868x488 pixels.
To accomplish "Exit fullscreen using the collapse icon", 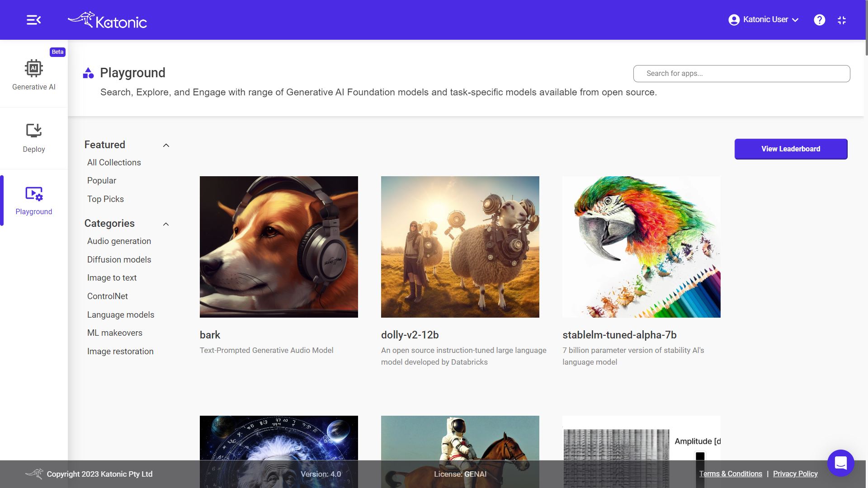I will [842, 20].
